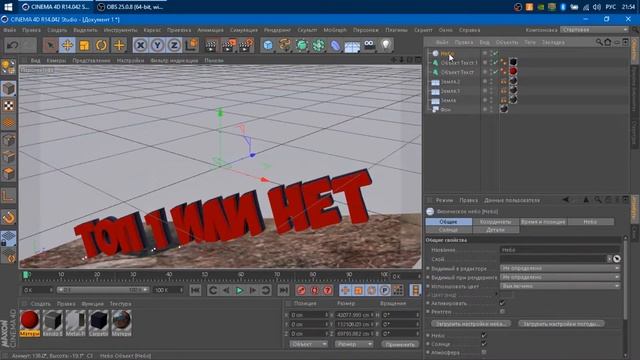Open Видимый в редакторе dropdown
640x360 pixels.
point(560,268)
